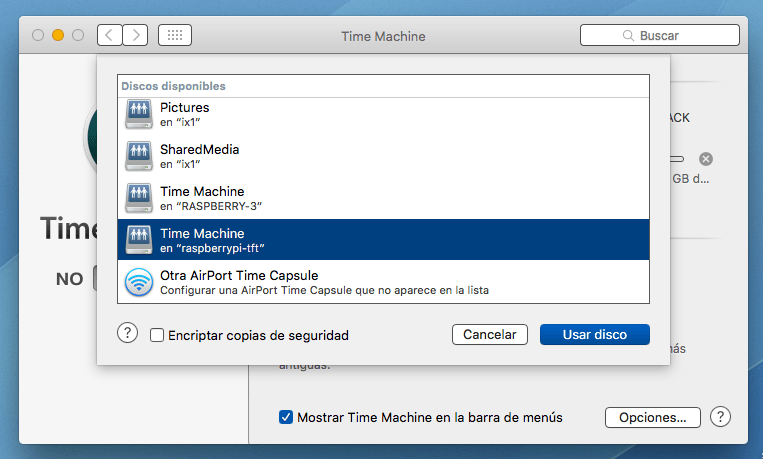This screenshot has width=763, height=459.
Task: Uncheck Mostrar Time Machine en la barra de menús
Action: 286,417
